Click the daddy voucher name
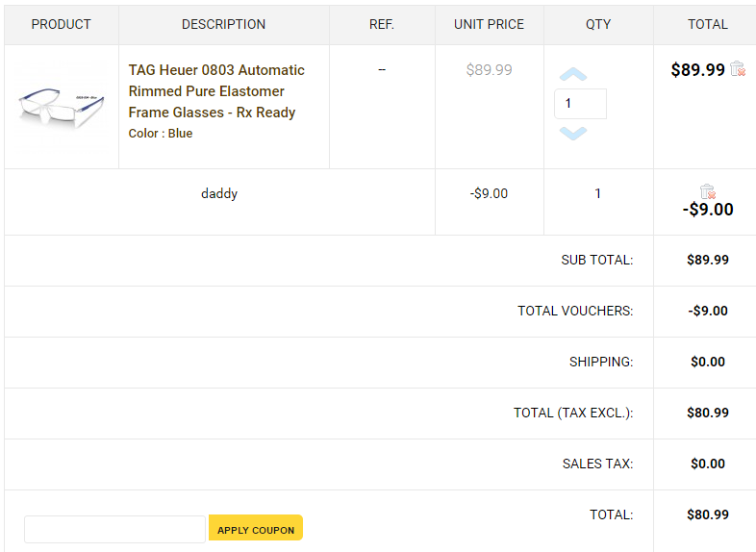This screenshot has width=756, height=552. tap(219, 193)
